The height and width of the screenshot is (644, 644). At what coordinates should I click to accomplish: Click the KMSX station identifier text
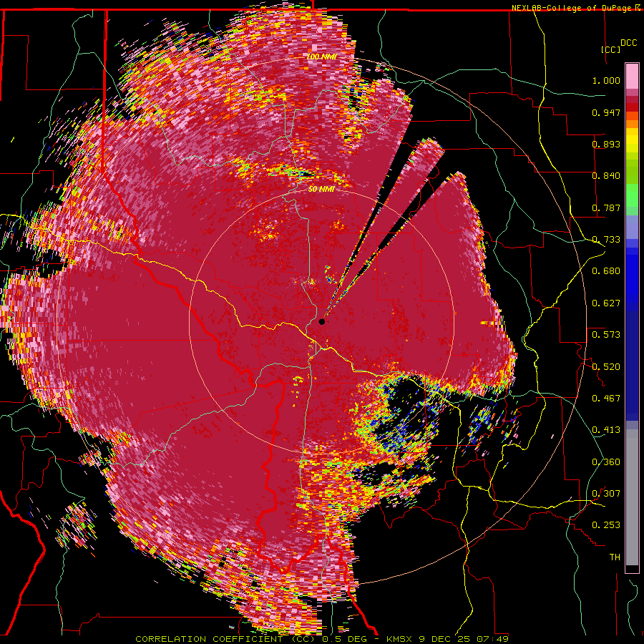tap(401, 639)
